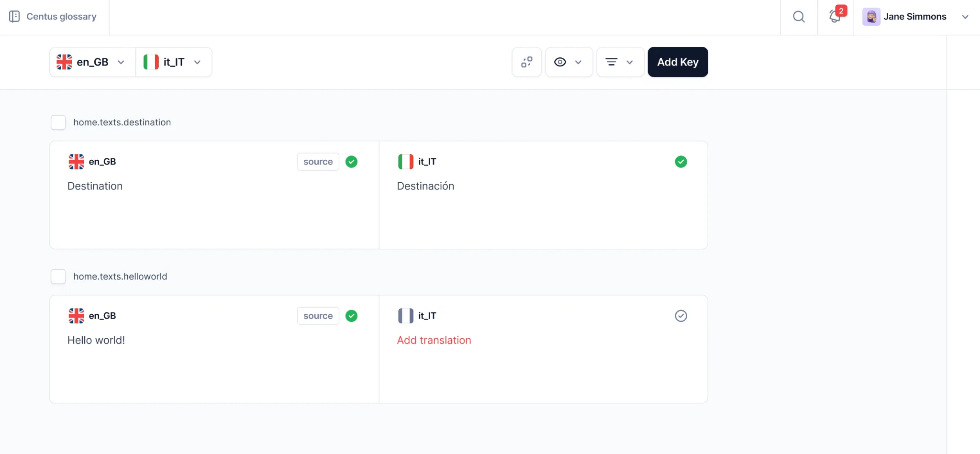Image resolution: width=980 pixels, height=454 pixels.
Task: Expand the Jane Simmons account menu
Action: 966,16
